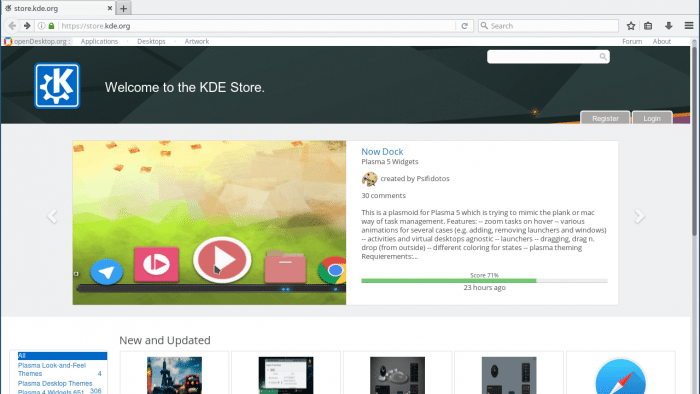Image resolution: width=700 pixels, height=394 pixels.
Task: Bookmark this page with the star icon
Action: pos(631,26)
